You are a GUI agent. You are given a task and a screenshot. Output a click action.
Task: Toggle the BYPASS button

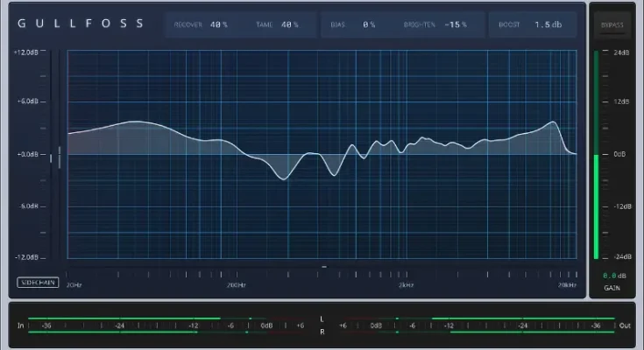[612, 25]
